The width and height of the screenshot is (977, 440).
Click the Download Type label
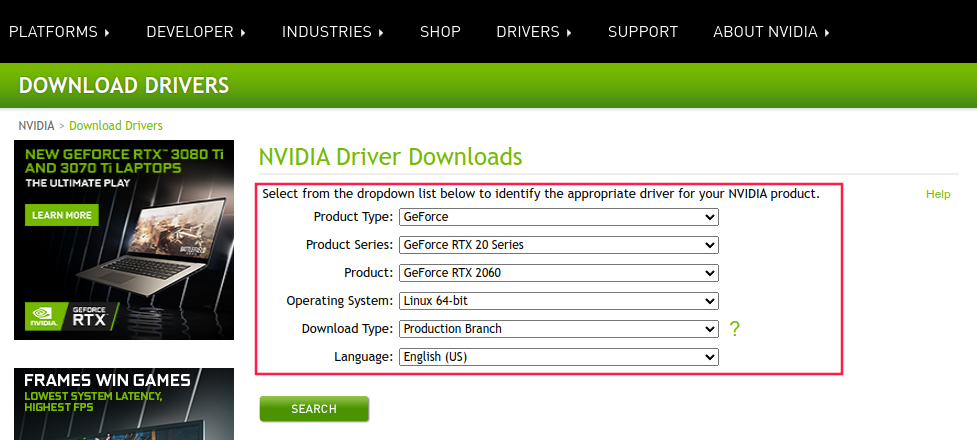click(348, 329)
